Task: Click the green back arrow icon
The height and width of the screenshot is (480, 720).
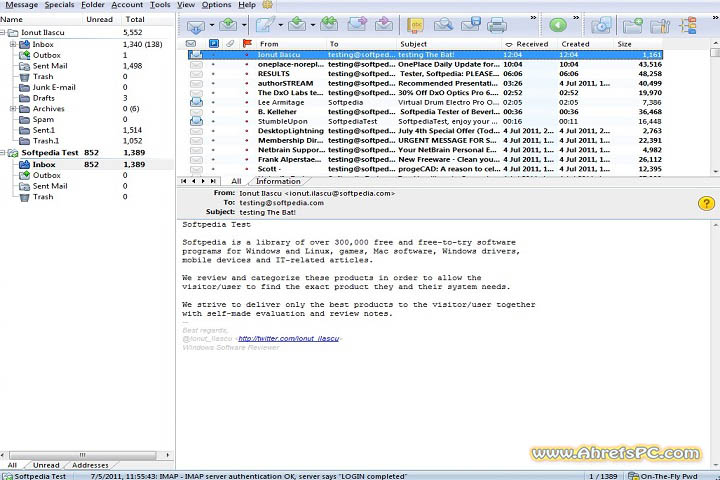Action: click(558, 25)
